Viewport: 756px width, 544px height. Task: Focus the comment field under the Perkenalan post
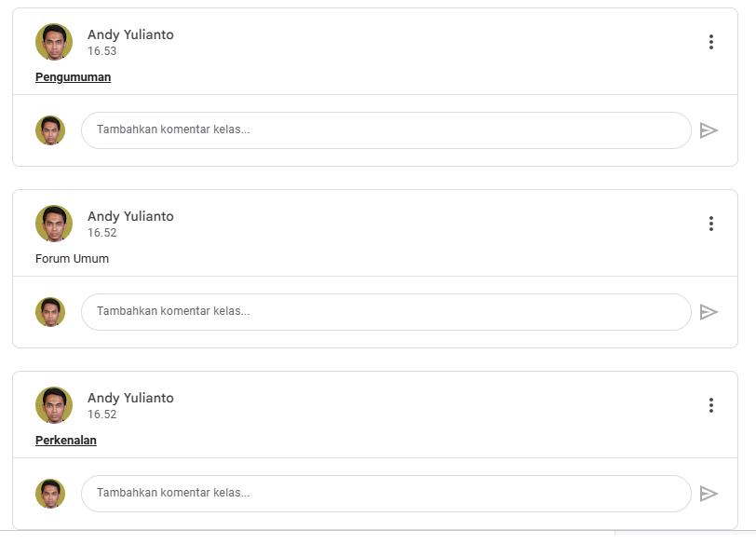[x=385, y=494]
